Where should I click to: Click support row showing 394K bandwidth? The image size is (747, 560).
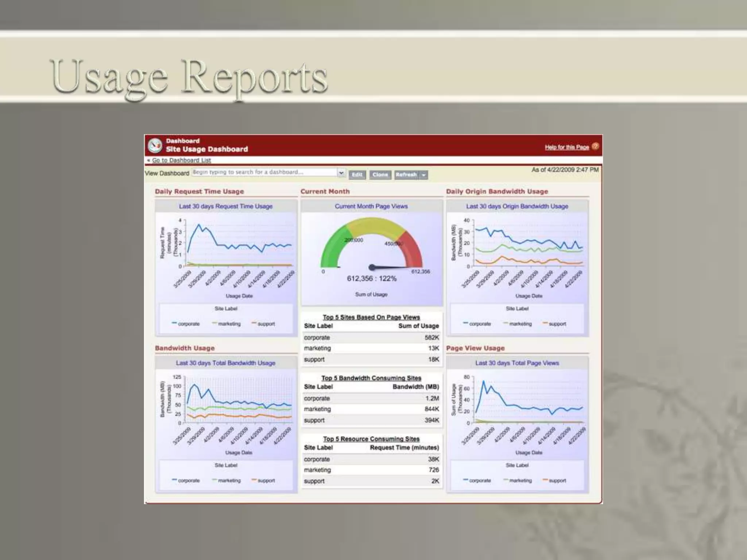[x=371, y=420]
